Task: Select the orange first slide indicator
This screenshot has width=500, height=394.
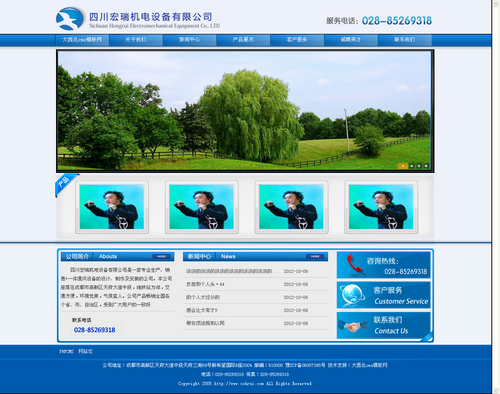Action: coord(403,166)
